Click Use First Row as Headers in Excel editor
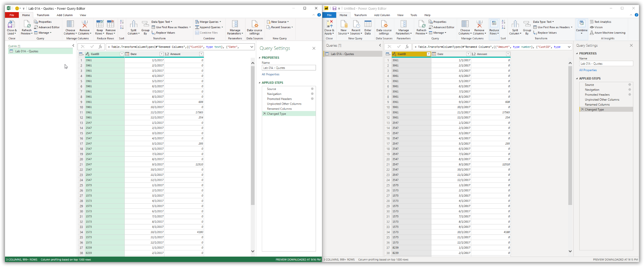 [171, 27]
